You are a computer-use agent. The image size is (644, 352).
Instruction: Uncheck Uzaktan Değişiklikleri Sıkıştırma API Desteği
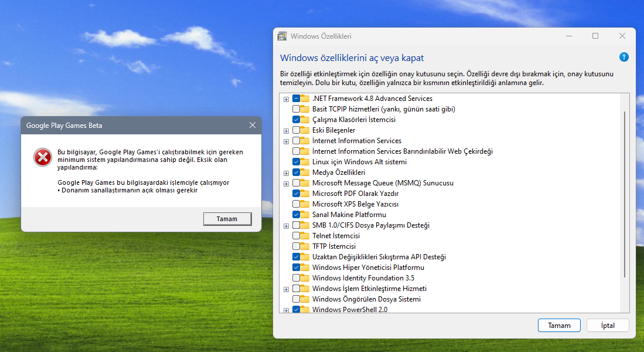(x=296, y=256)
